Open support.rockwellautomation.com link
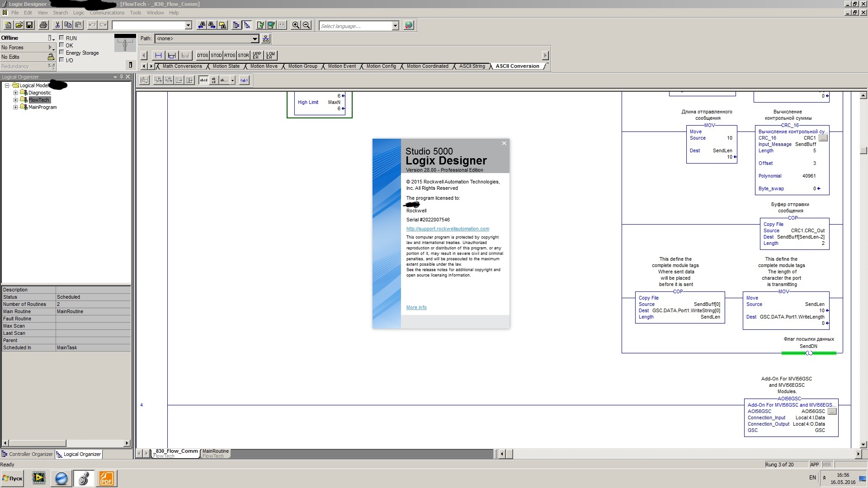 448,229
